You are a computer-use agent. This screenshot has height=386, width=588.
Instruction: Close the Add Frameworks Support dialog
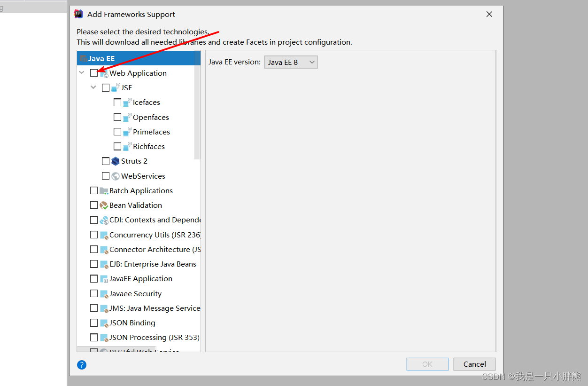(x=489, y=14)
